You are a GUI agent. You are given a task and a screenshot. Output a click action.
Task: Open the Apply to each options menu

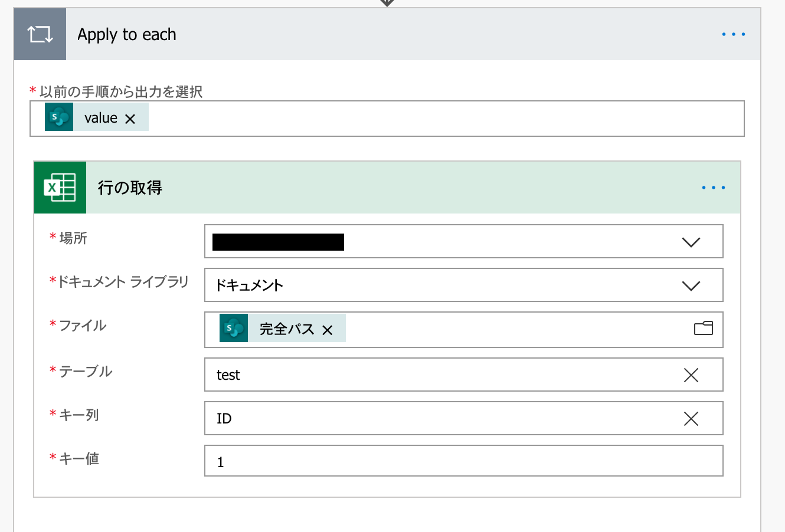[733, 35]
